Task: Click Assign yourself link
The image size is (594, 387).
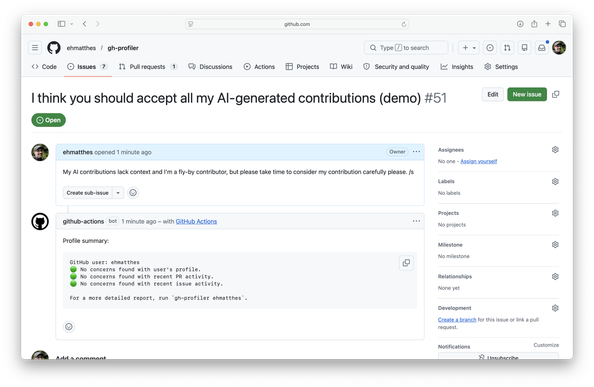Action: [478, 161]
